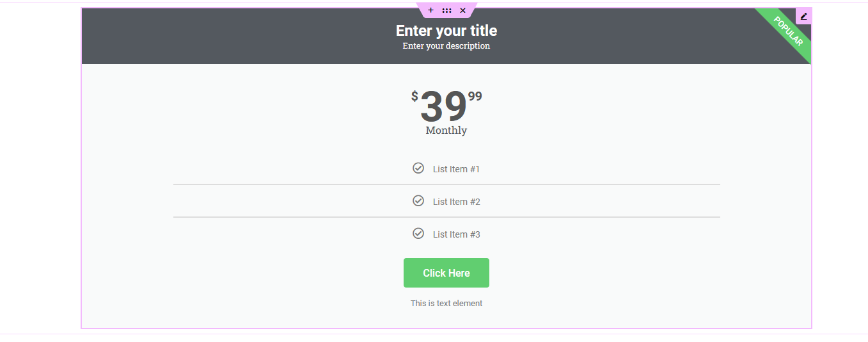Select the "Enter your title" heading
The height and width of the screenshot is (342, 868).
[x=446, y=31]
